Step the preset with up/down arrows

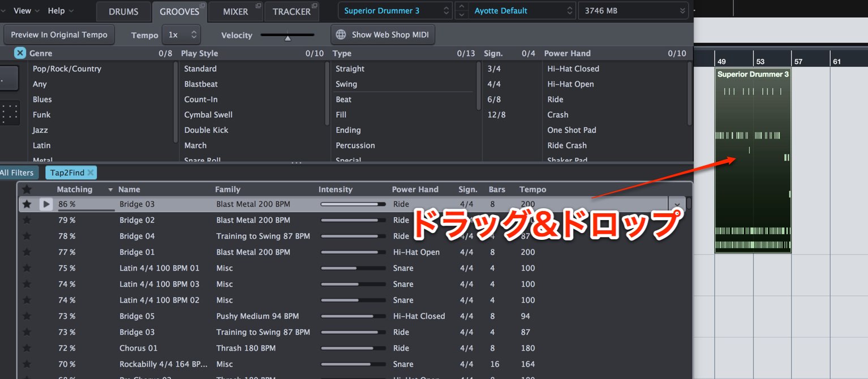[x=462, y=11]
